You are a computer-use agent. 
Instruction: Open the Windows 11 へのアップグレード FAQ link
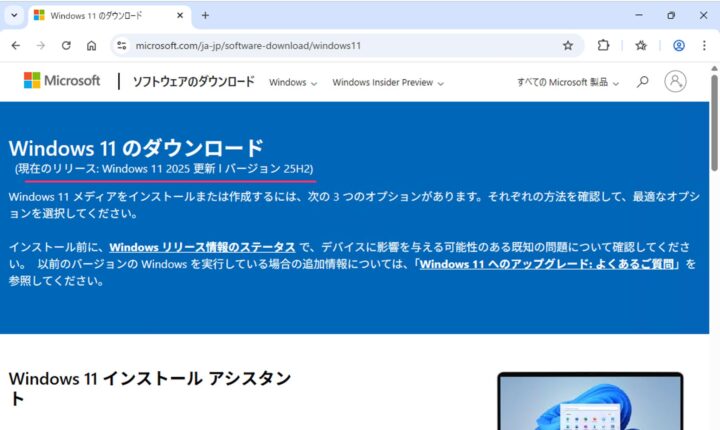point(549,264)
